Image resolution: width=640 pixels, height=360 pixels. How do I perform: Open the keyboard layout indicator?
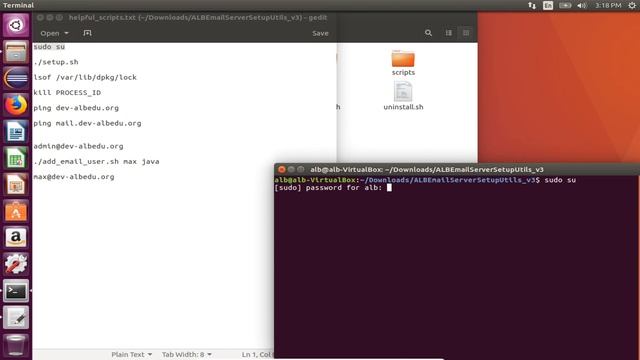coord(548,5)
